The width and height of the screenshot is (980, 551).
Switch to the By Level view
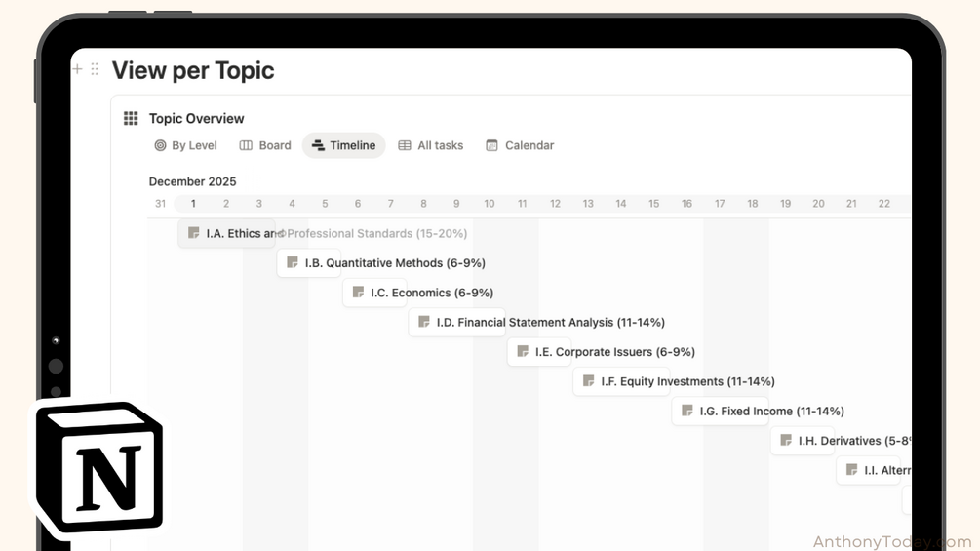[x=185, y=145]
